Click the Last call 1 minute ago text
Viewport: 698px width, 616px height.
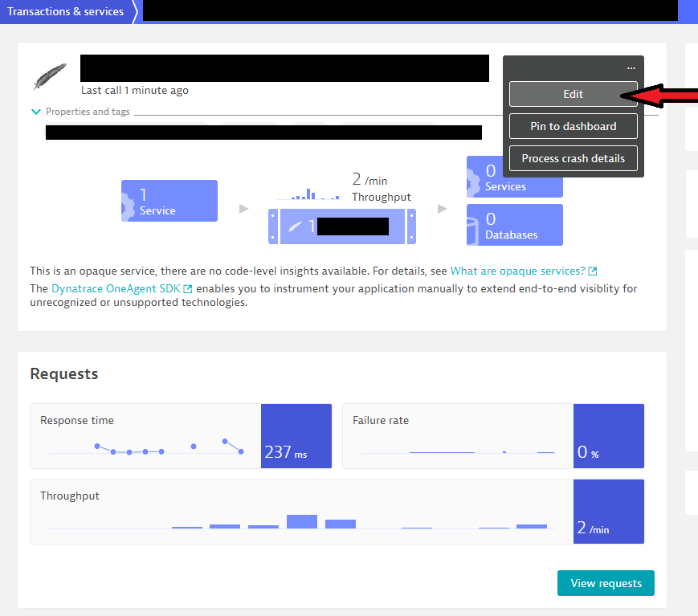pyautogui.click(x=135, y=91)
